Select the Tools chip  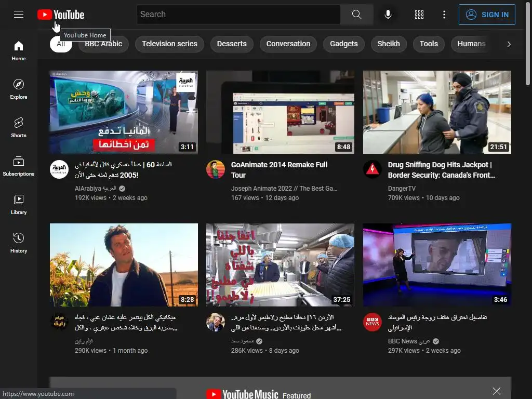point(429,44)
